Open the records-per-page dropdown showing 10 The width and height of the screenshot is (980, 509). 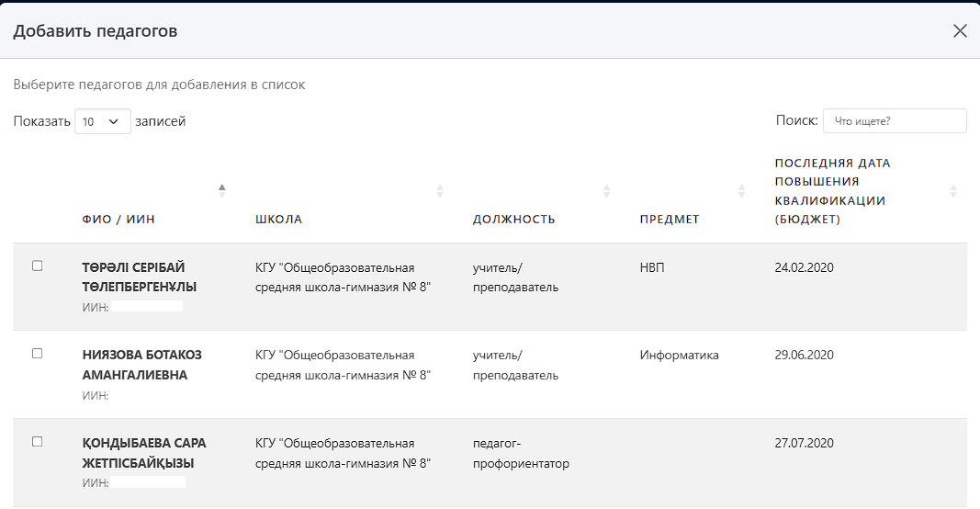click(x=102, y=121)
